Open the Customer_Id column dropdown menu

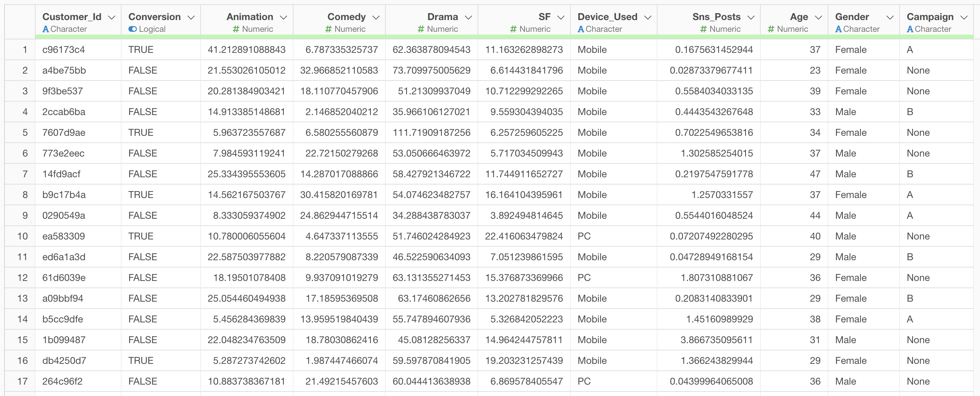click(112, 18)
